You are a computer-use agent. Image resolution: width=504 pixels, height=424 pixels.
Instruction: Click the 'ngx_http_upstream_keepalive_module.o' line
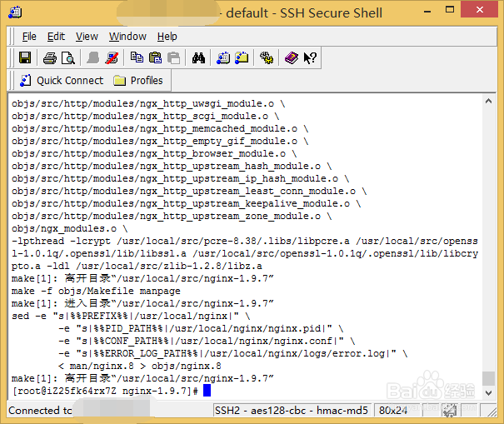(x=186, y=203)
